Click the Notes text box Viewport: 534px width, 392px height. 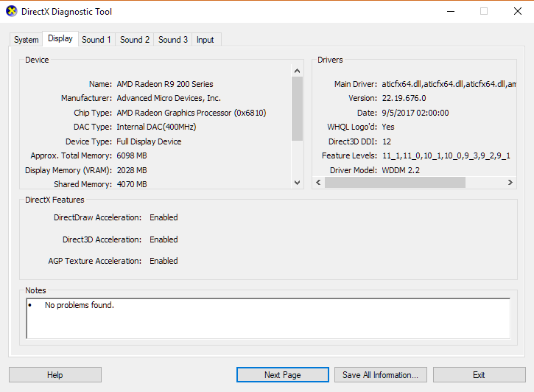coord(268,318)
